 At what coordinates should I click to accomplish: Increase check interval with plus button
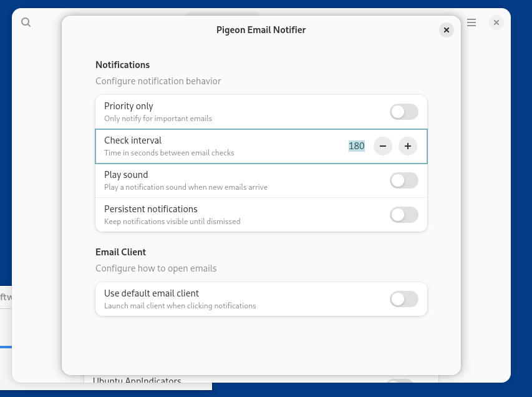coord(407,146)
